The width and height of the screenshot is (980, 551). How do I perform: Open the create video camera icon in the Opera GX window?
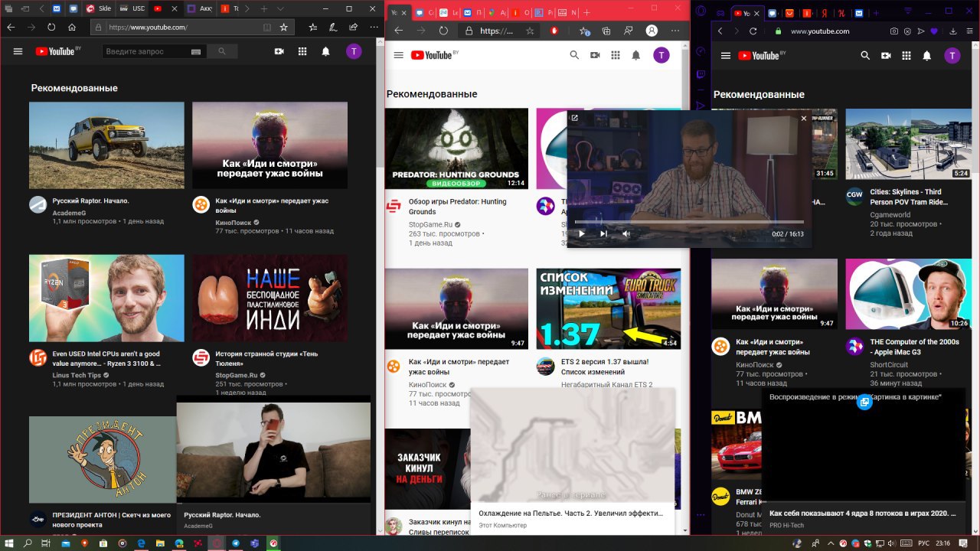[x=886, y=55]
